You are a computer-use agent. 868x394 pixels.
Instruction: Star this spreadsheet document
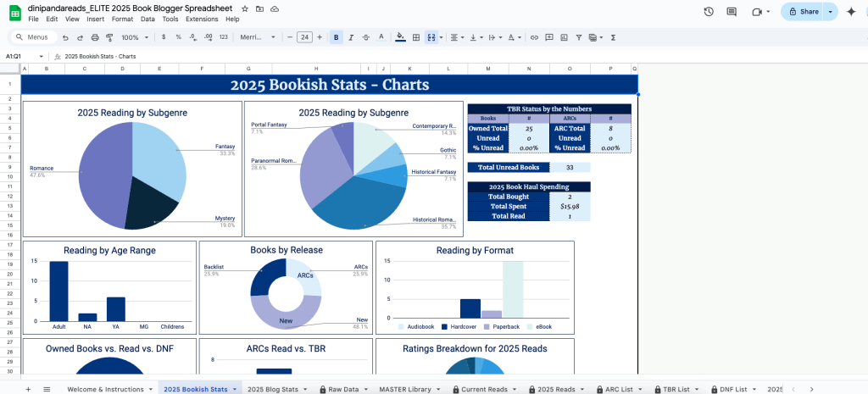click(x=245, y=7)
